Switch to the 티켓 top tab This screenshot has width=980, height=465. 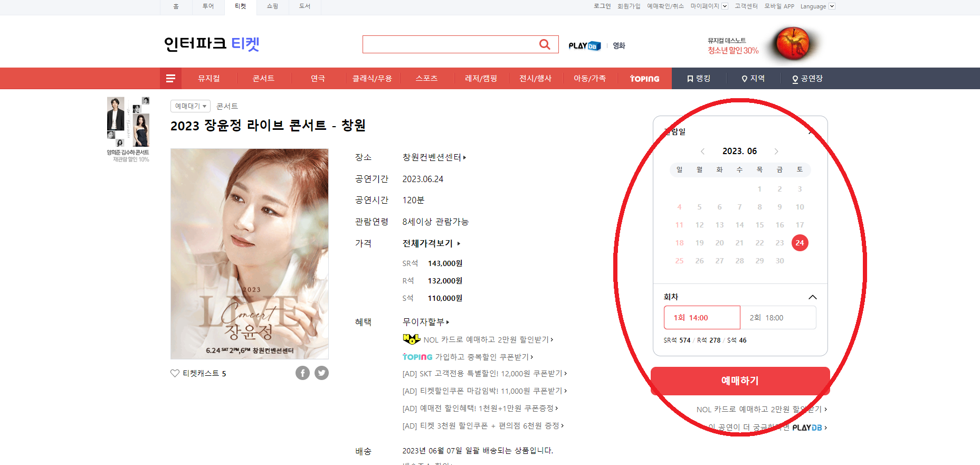(240, 6)
